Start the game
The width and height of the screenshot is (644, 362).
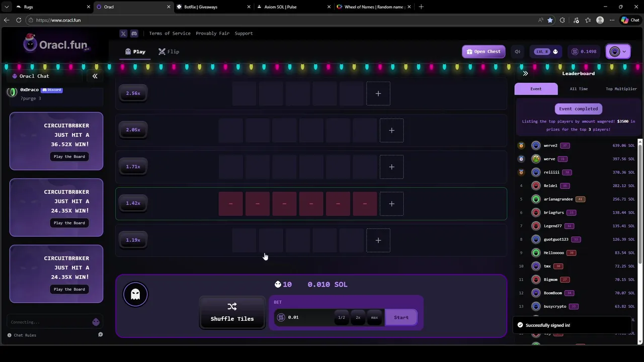[x=401, y=318]
